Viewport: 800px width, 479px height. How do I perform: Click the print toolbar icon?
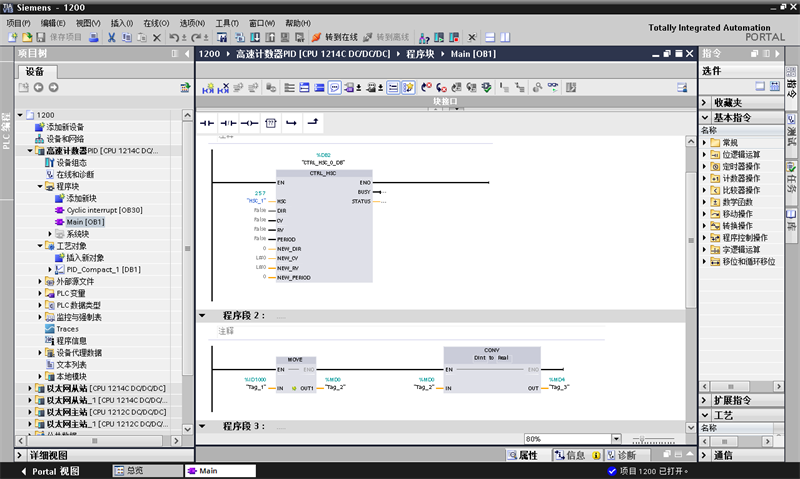click(94, 37)
